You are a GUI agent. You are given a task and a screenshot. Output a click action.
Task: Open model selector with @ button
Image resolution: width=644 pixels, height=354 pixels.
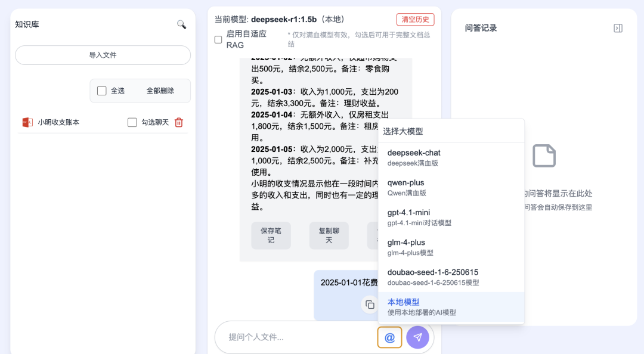pyautogui.click(x=389, y=337)
